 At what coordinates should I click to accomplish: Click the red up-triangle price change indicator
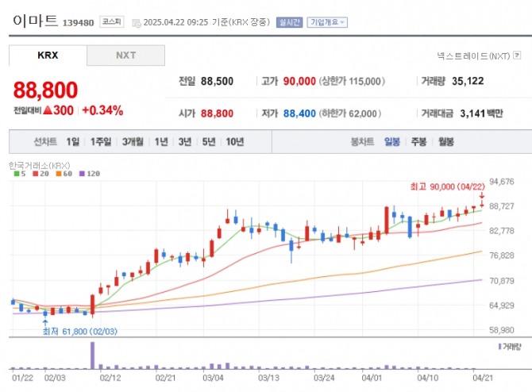tap(48, 111)
